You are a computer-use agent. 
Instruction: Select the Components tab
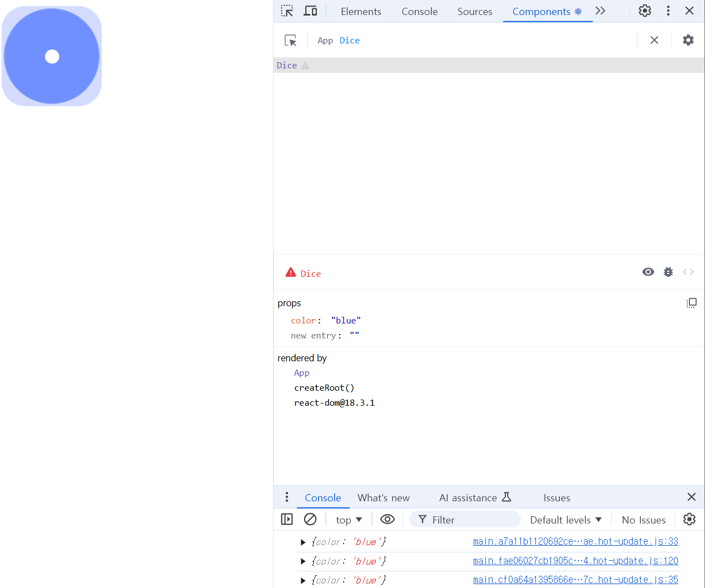coord(547,12)
